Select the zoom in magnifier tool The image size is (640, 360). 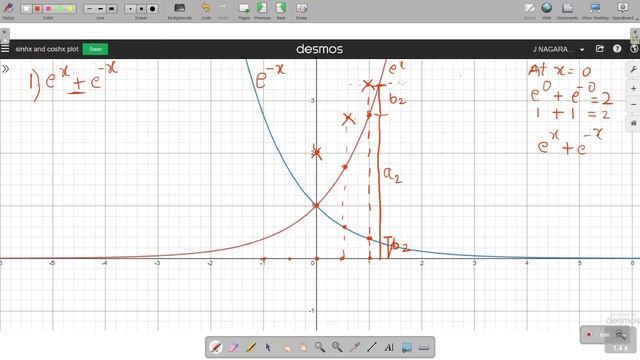(x=320, y=347)
